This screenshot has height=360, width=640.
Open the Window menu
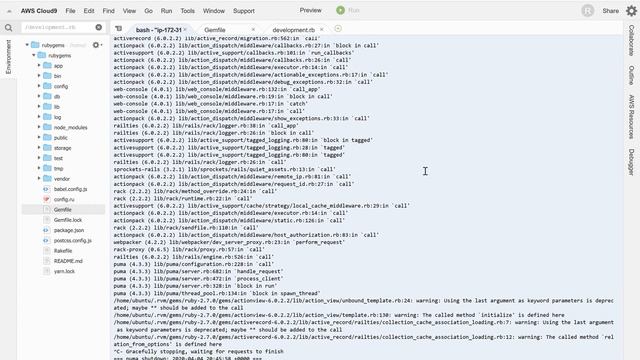coord(214,11)
